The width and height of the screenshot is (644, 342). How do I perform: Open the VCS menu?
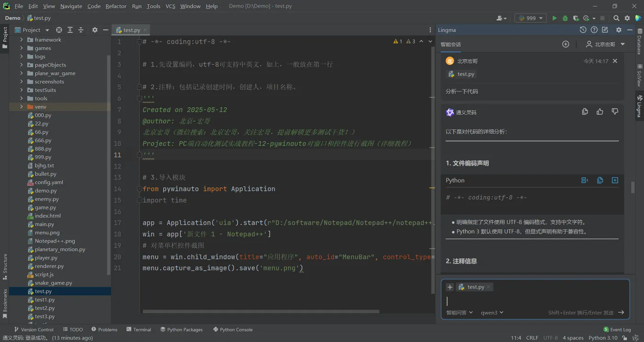170,6
